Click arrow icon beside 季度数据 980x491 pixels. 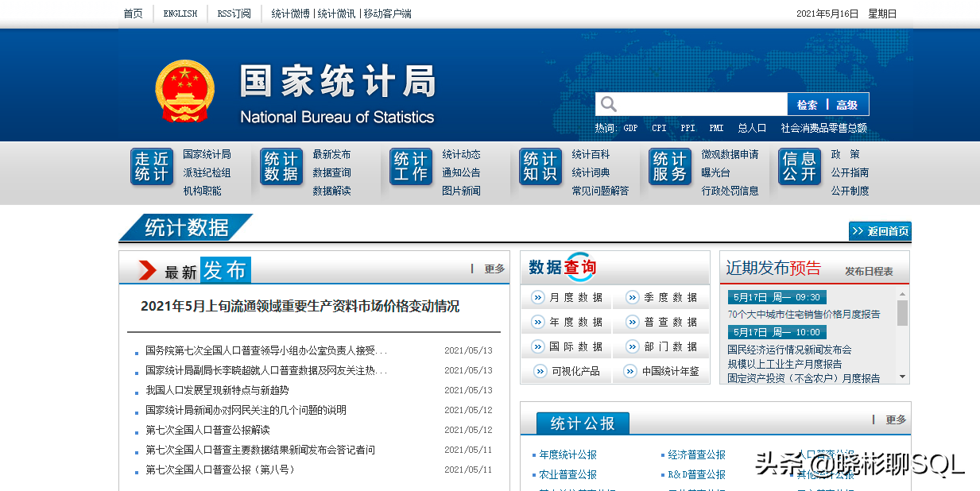click(632, 297)
